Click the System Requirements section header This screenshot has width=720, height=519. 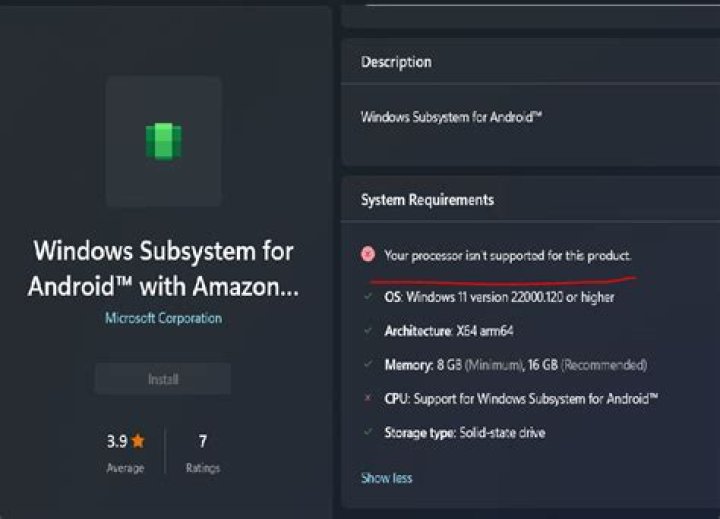[x=427, y=200]
